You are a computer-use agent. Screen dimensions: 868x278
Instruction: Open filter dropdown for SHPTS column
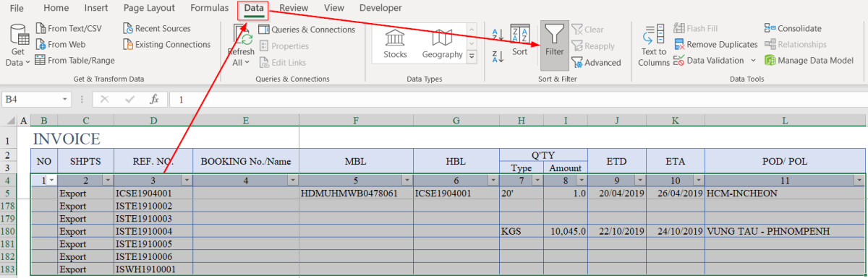tap(108, 180)
